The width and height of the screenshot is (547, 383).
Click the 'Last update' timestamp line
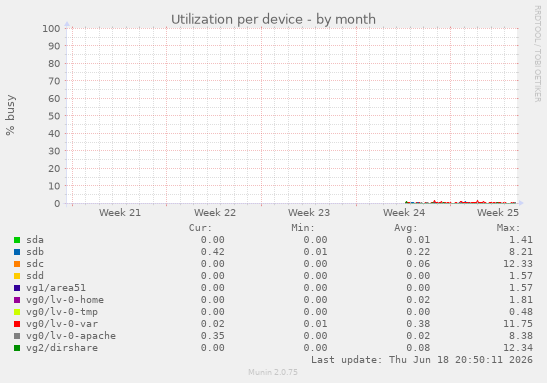(x=422, y=360)
